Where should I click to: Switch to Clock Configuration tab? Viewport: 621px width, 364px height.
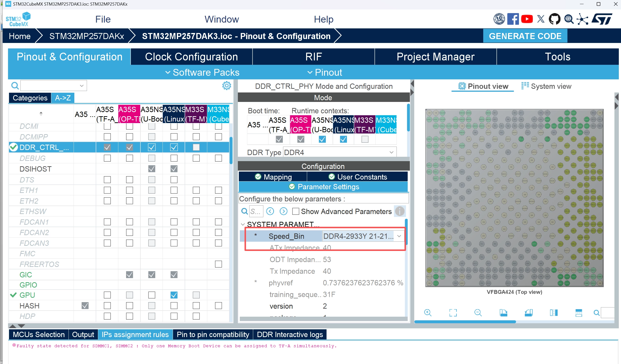coord(191,57)
